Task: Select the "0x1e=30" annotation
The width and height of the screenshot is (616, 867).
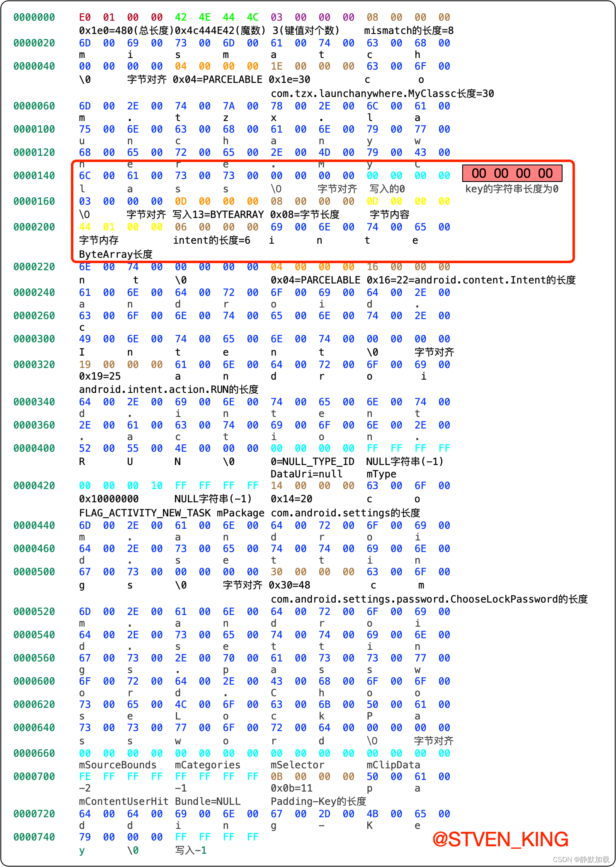Action: click(289, 79)
